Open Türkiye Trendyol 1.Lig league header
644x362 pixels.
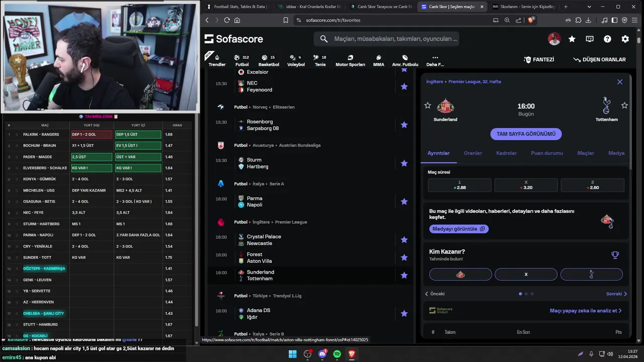268,296
